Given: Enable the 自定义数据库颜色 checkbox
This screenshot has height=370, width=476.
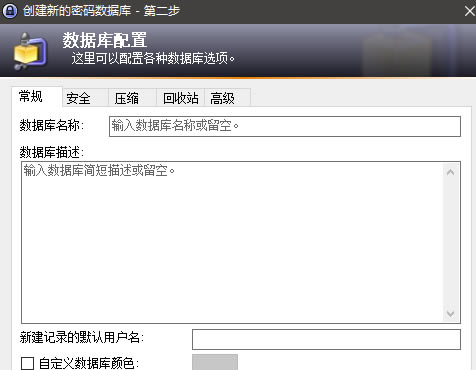Looking at the screenshot, I should pyautogui.click(x=27, y=363).
